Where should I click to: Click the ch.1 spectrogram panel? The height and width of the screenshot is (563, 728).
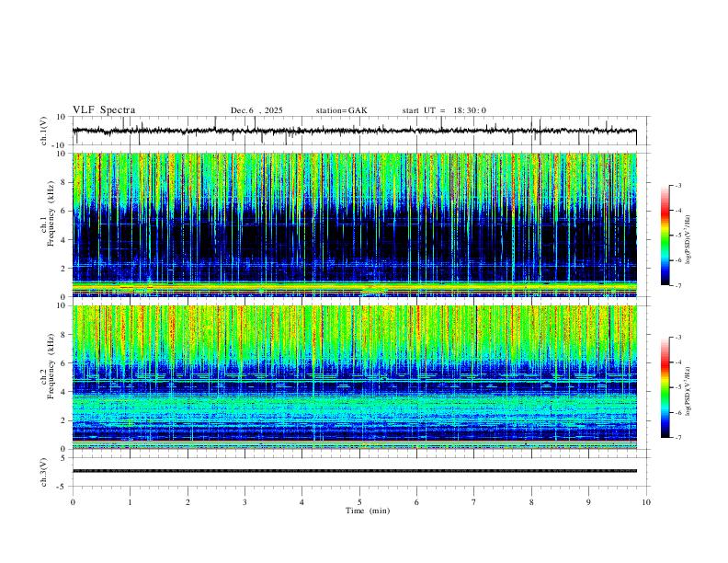[354, 224]
